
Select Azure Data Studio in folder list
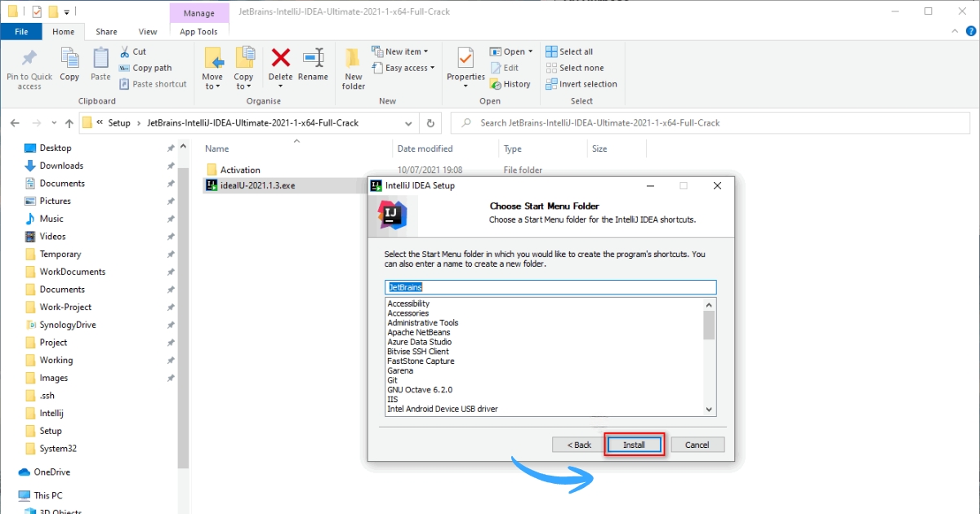click(x=419, y=342)
